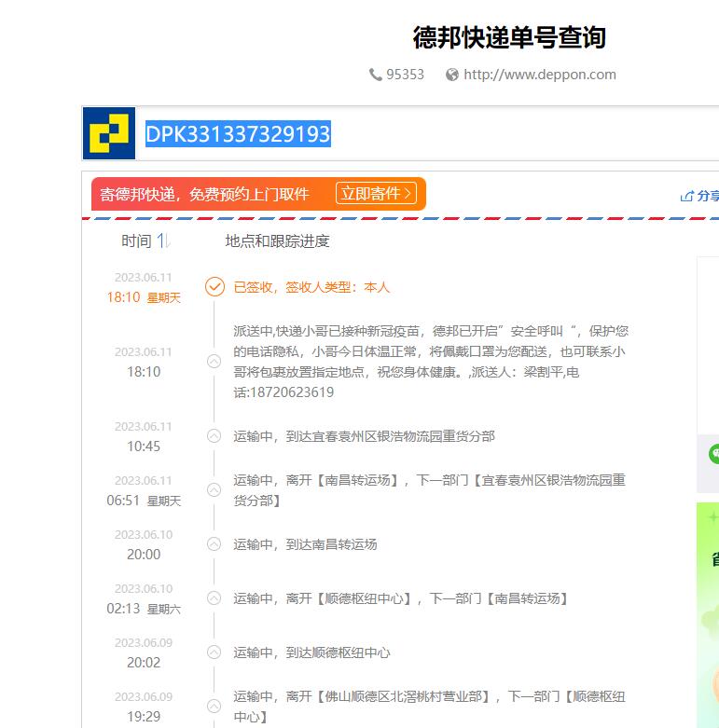Click the circle icon for 19:29 entry
The width and height of the screenshot is (719, 728).
pos(214,707)
